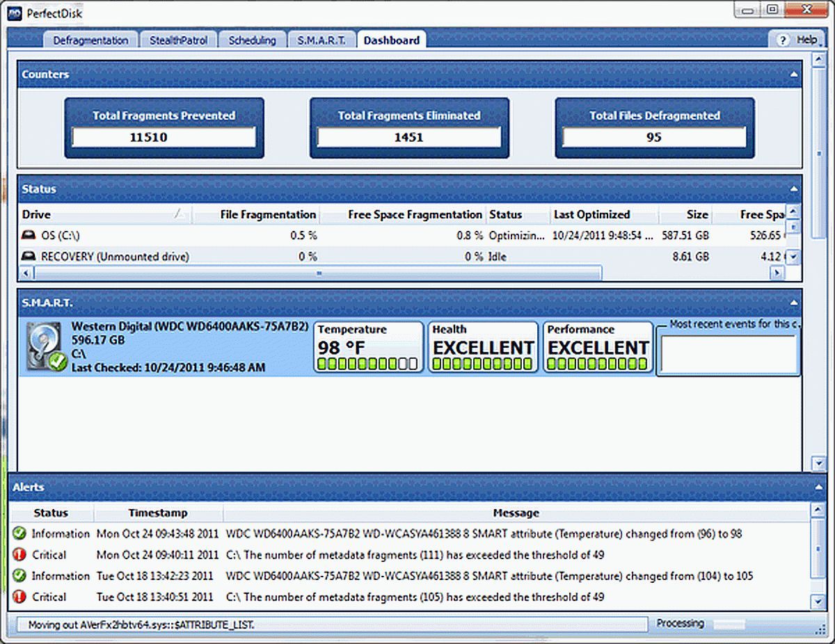Click the Oct 18 Critical alert icon
Viewport: 835px width, 644px height.
[x=19, y=597]
